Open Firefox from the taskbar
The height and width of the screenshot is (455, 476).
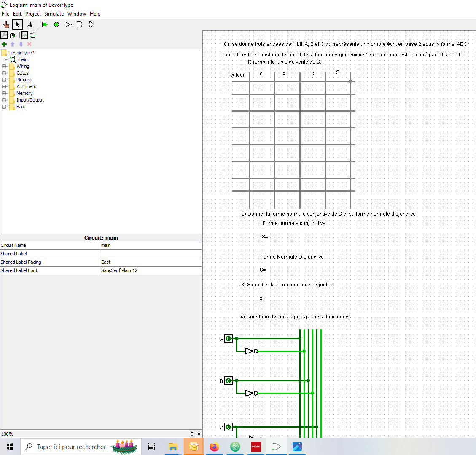[x=215, y=447]
